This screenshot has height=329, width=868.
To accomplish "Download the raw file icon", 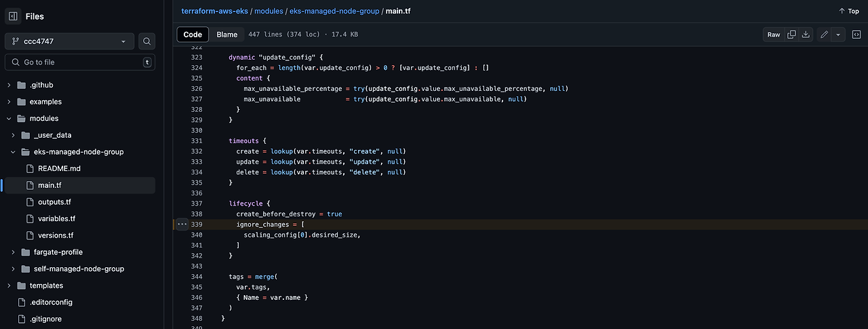I will pos(806,35).
